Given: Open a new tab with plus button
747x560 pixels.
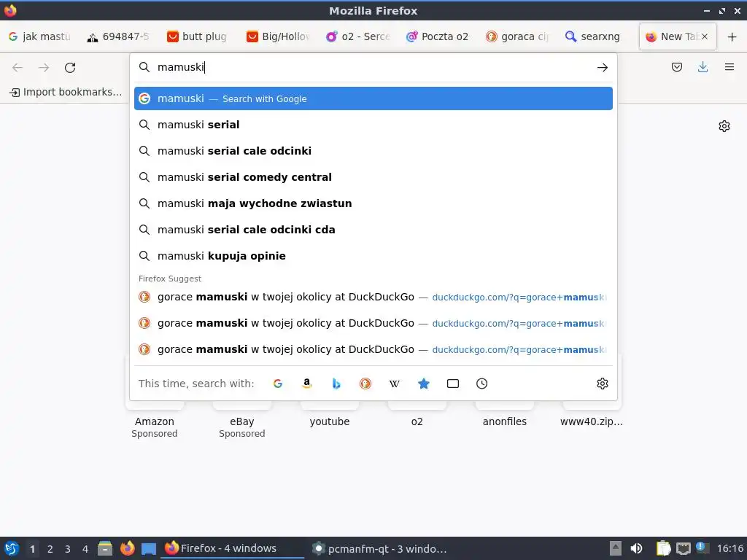Looking at the screenshot, I should pyautogui.click(x=732, y=36).
